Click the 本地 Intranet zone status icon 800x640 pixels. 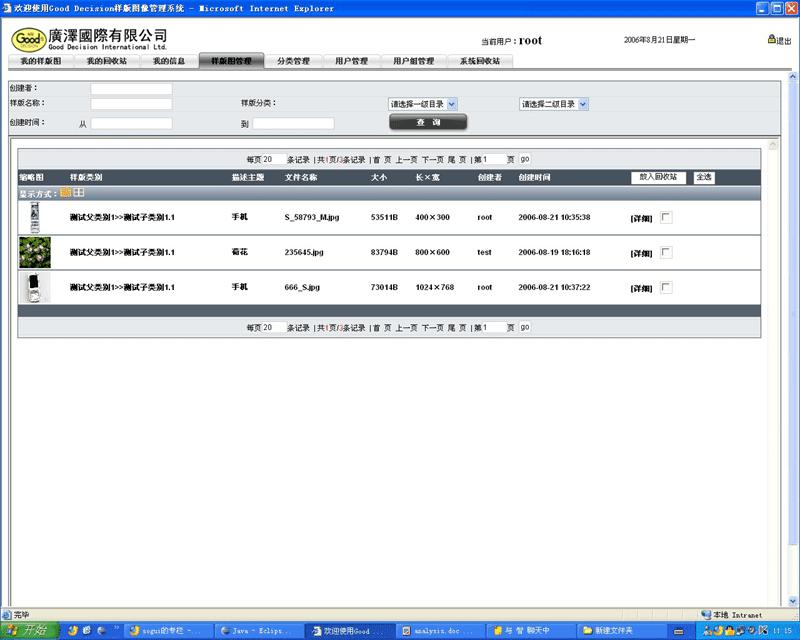[706, 615]
